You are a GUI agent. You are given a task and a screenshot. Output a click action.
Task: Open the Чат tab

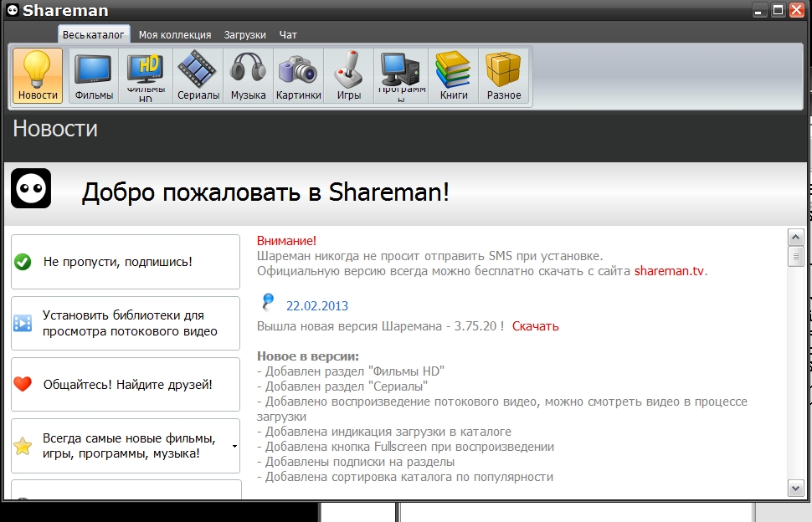(288, 34)
